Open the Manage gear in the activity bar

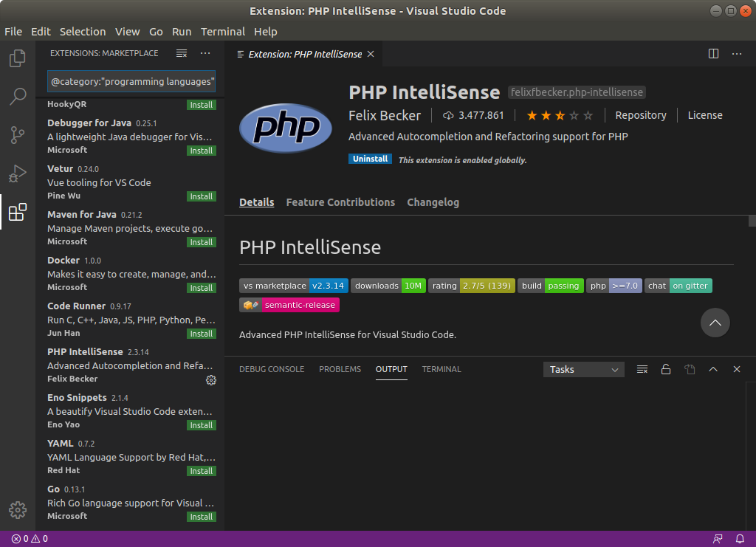[18, 510]
